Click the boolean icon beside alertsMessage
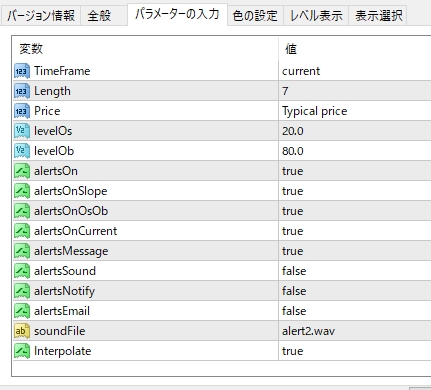The image size is (431, 390). tap(22, 251)
